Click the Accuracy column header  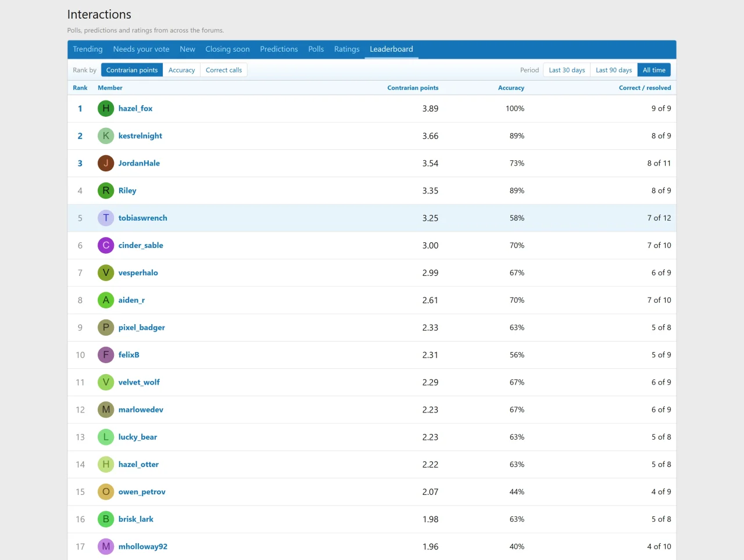pyautogui.click(x=511, y=88)
